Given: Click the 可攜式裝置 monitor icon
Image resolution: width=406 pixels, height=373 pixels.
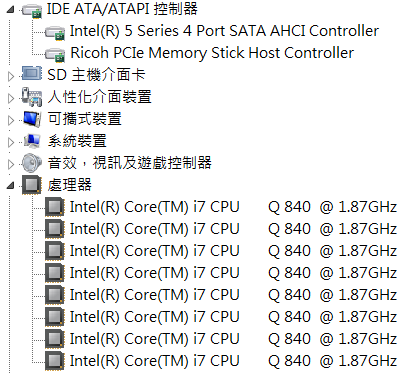Looking at the screenshot, I should (32, 119).
